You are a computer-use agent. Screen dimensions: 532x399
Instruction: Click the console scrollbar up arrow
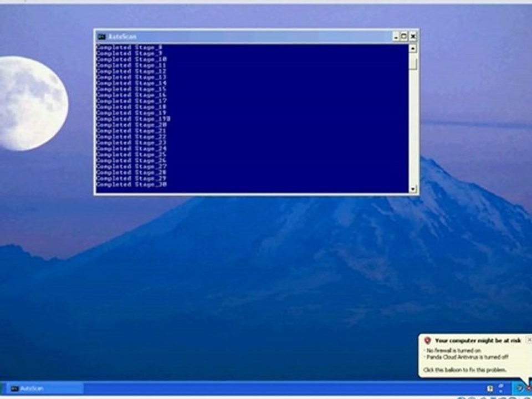click(412, 49)
